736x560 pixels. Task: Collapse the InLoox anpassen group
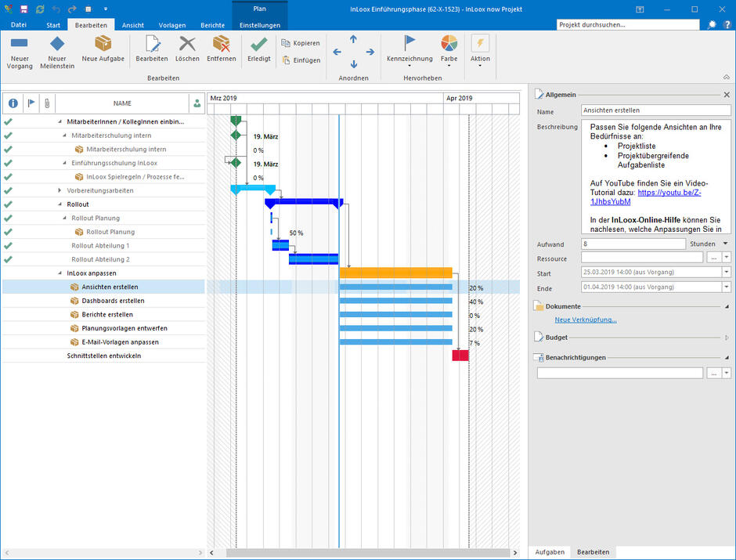tap(60, 273)
